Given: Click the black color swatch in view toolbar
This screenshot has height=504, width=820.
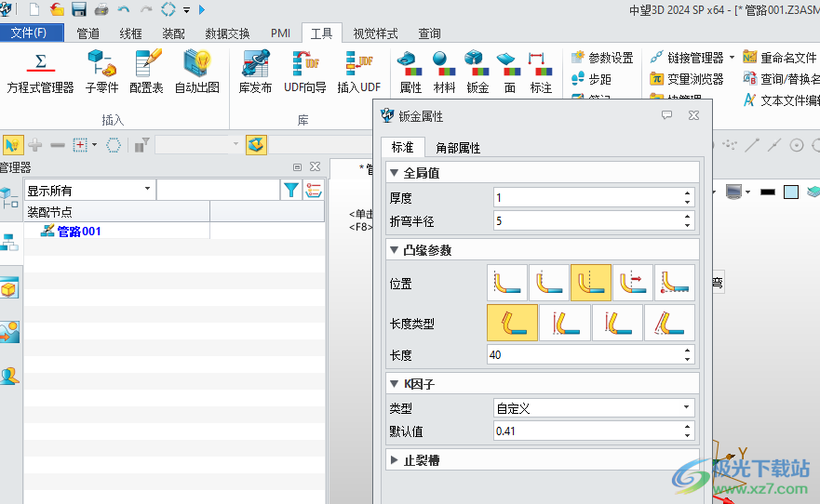Looking at the screenshot, I should [x=767, y=192].
